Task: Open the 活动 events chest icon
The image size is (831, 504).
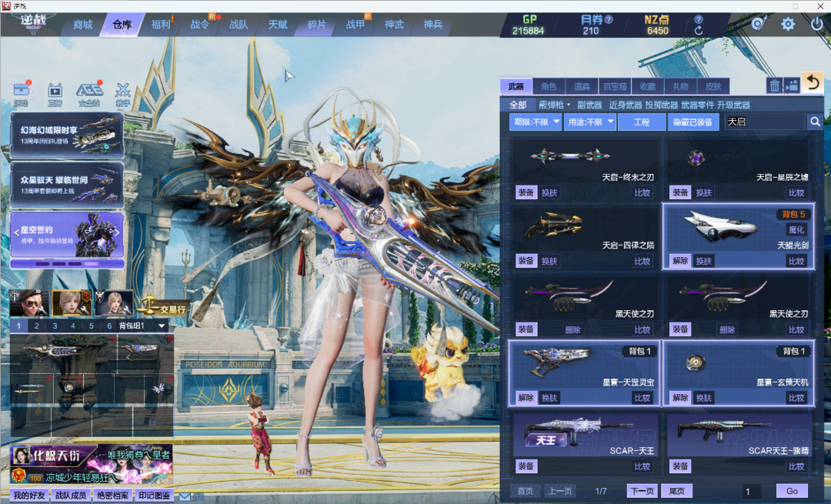Action: [x=22, y=91]
